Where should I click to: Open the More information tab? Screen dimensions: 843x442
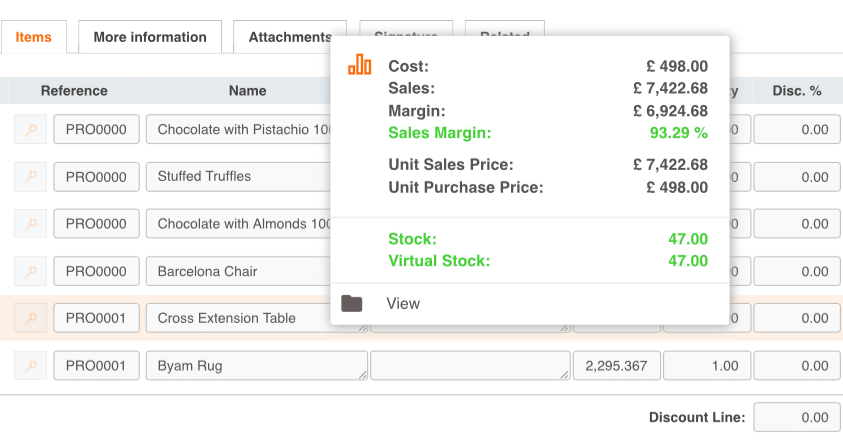tap(150, 37)
